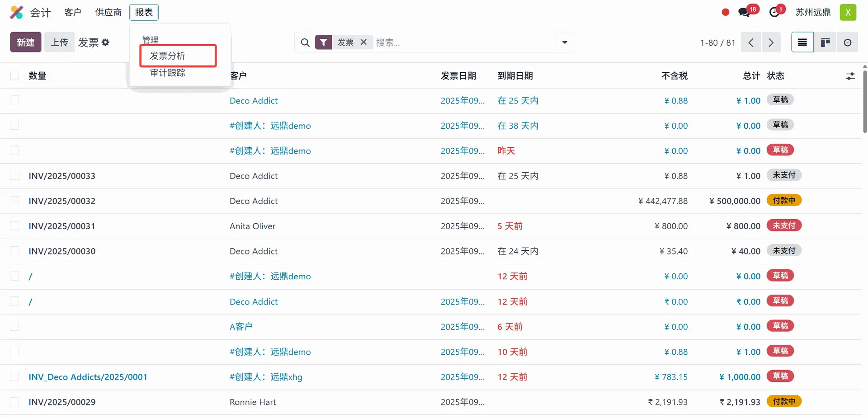Click the Odoo app logo icon

17,12
